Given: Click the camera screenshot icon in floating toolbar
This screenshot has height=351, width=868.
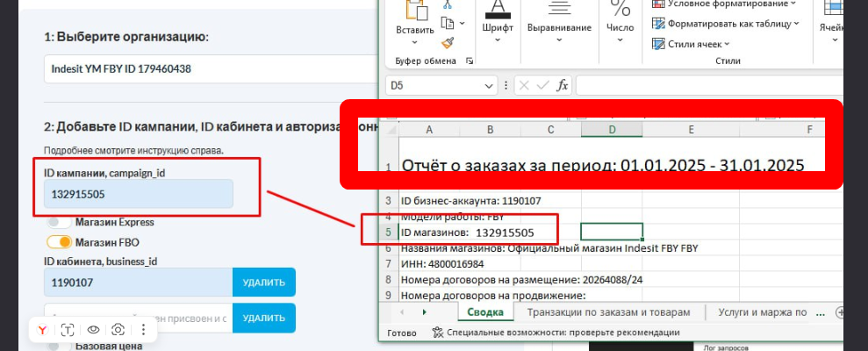Looking at the screenshot, I should click(x=118, y=330).
